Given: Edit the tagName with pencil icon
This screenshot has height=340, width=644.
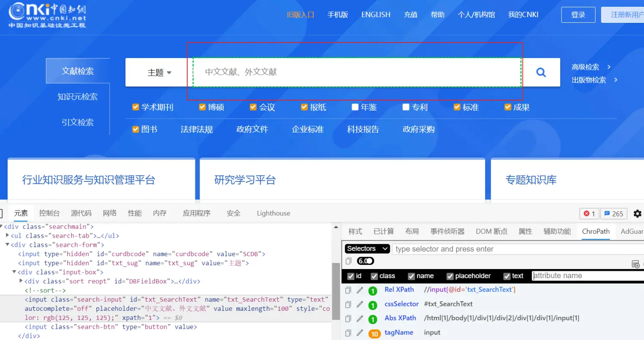Looking at the screenshot, I should [x=360, y=333].
